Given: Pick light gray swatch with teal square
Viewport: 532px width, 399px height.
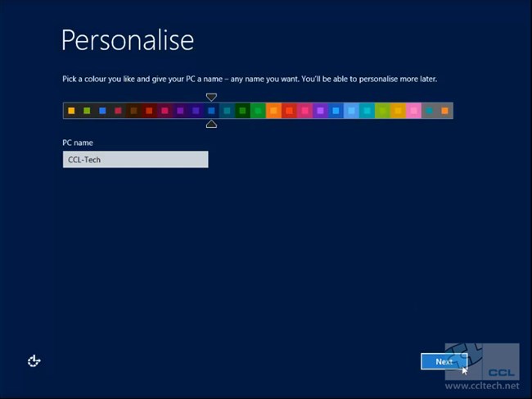Looking at the screenshot, I should 430,111.
